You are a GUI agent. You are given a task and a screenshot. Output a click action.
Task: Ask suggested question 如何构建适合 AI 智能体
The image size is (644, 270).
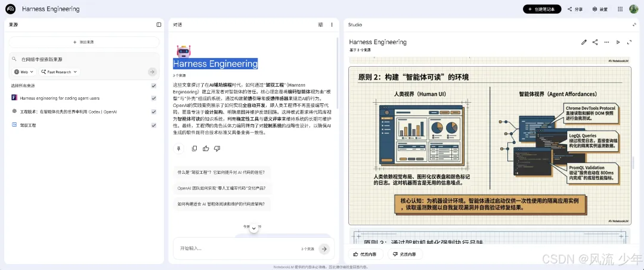[x=224, y=204]
